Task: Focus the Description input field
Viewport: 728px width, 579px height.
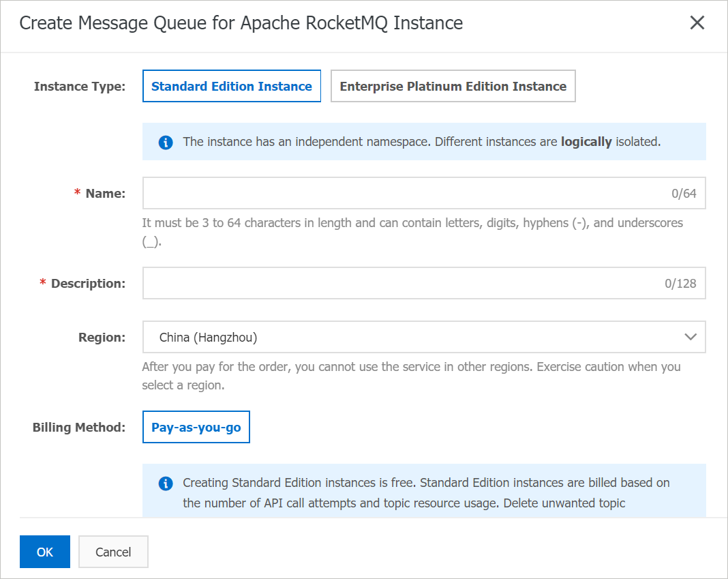Action: point(424,283)
